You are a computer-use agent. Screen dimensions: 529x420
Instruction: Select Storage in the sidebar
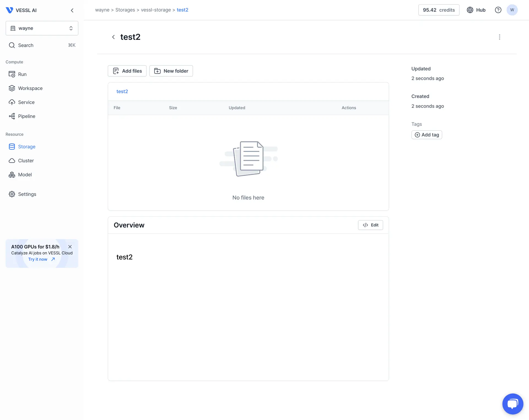pyautogui.click(x=26, y=147)
